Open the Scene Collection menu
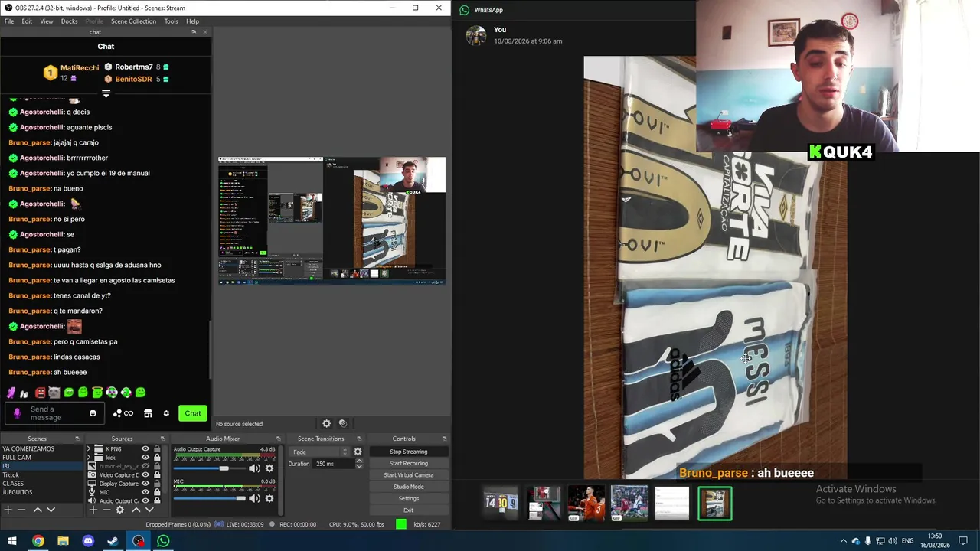This screenshot has width=980, height=551. coord(133,21)
